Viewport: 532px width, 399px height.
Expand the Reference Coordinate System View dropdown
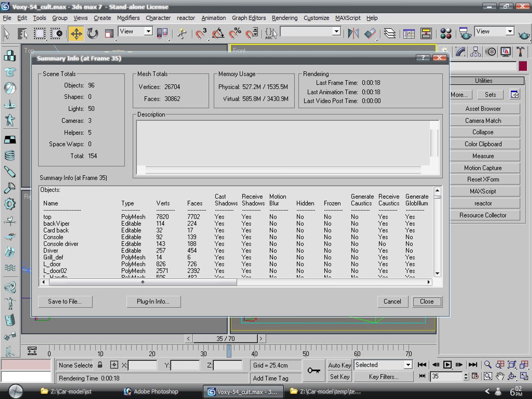pyautogui.click(x=148, y=31)
